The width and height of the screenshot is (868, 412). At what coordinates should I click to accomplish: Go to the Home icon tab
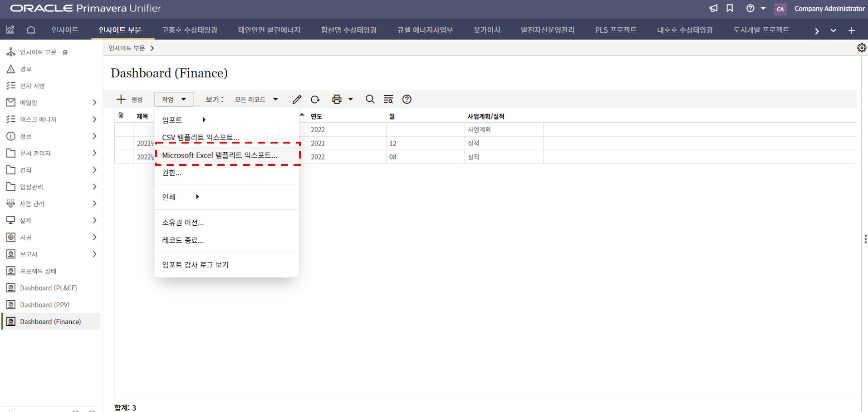click(x=31, y=30)
